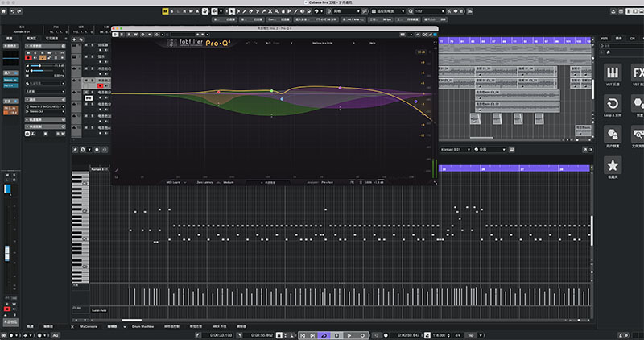644x340 pixels.
Task: Select the Zoom magnifier tool
Action: coord(276,11)
